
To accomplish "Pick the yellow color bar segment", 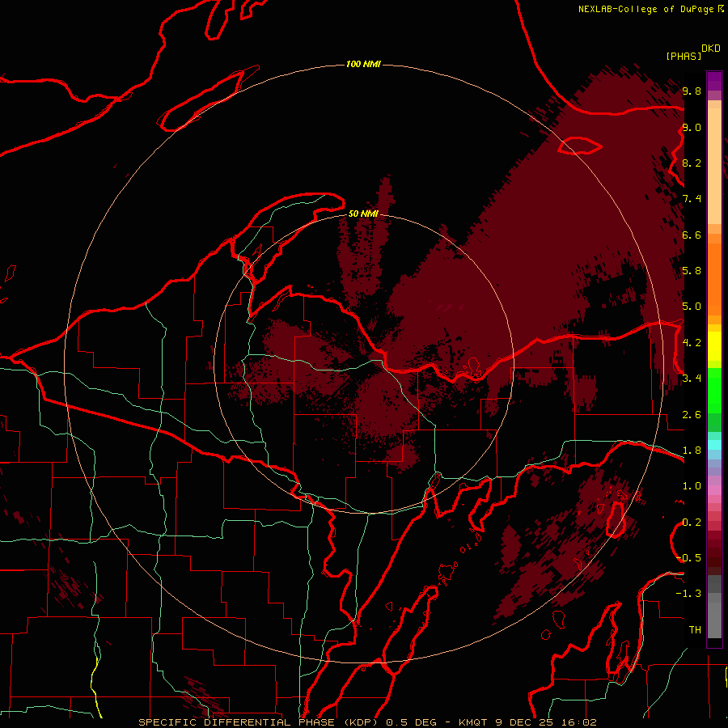I will click(x=714, y=346).
